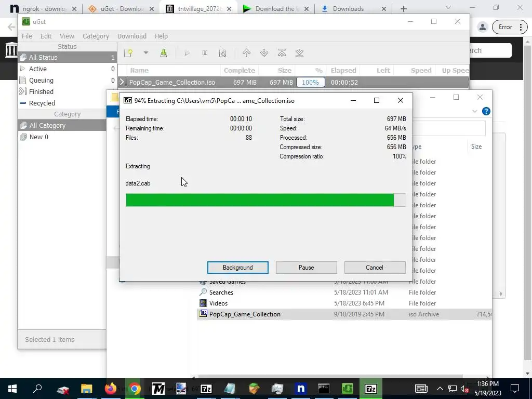This screenshot has width=532, height=399.
Task: Open the browser tab search chevron
Action: (x=448, y=7)
